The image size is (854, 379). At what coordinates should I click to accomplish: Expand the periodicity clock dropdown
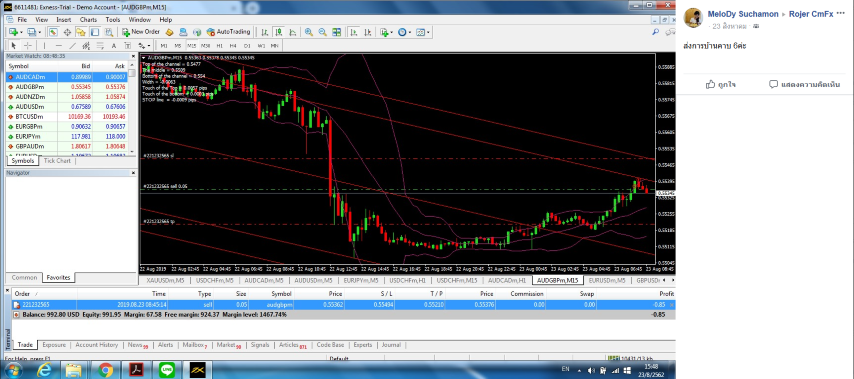point(410,32)
